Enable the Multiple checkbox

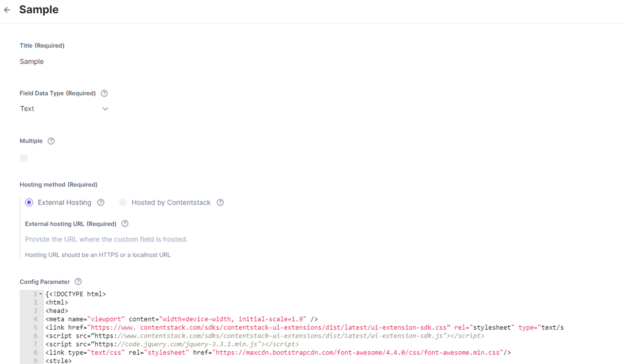click(x=24, y=158)
